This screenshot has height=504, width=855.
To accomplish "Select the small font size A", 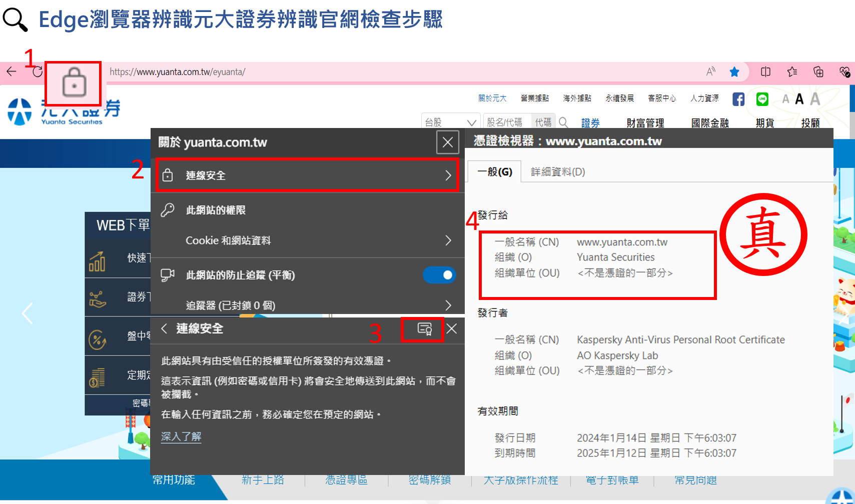I will tap(785, 99).
